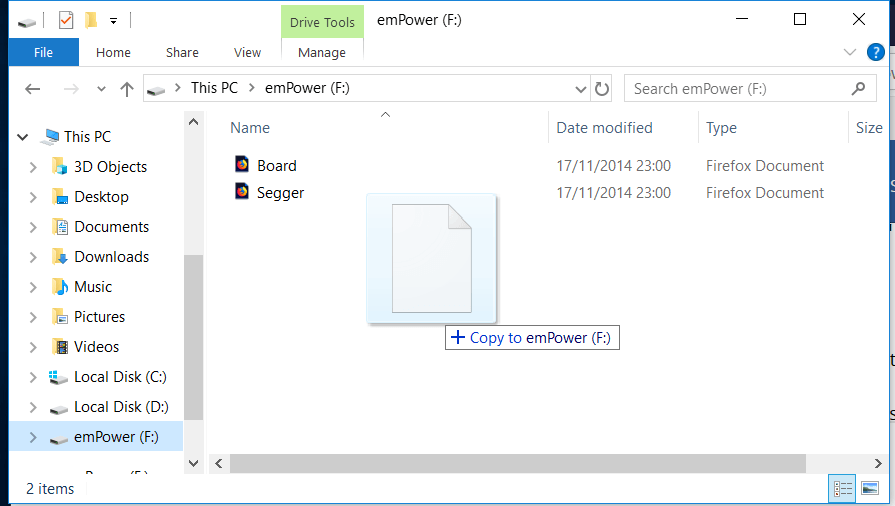Expand the Desktop folder node
The image size is (895, 506).
33,198
